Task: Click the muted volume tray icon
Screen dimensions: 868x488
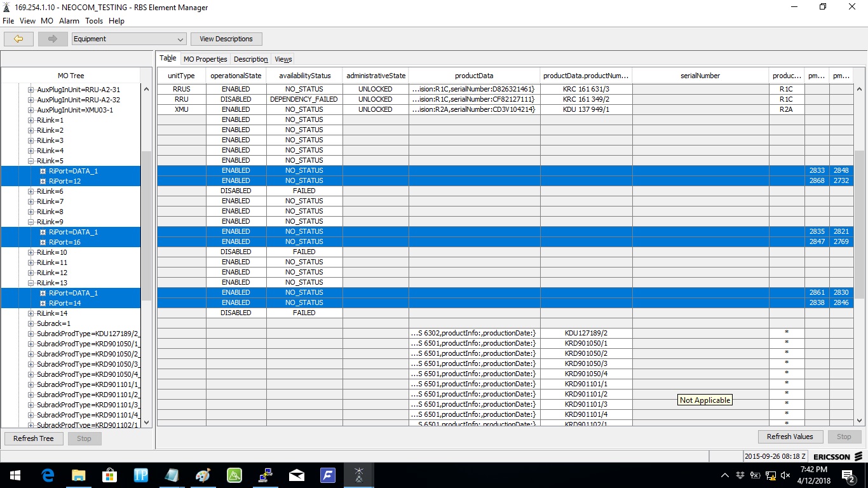Action: (x=786, y=475)
